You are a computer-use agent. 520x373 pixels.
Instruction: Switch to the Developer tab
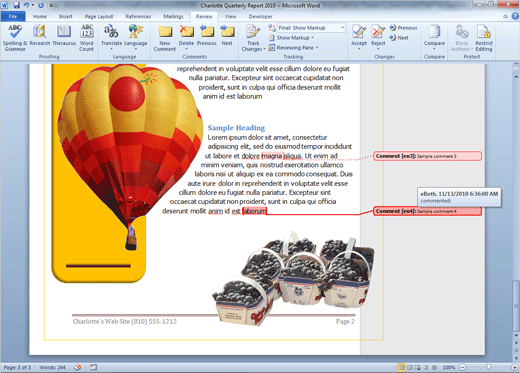[x=260, y=16]
